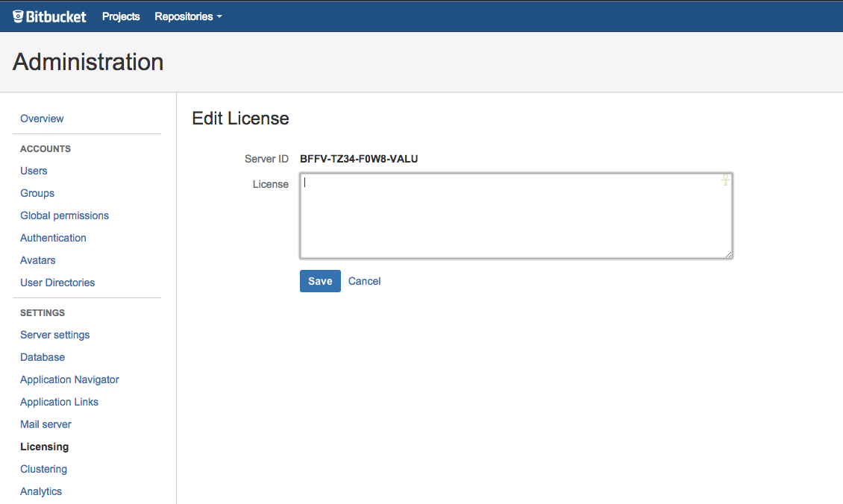Open Application Links settings

pyautogui.click(x=59, y=402)
